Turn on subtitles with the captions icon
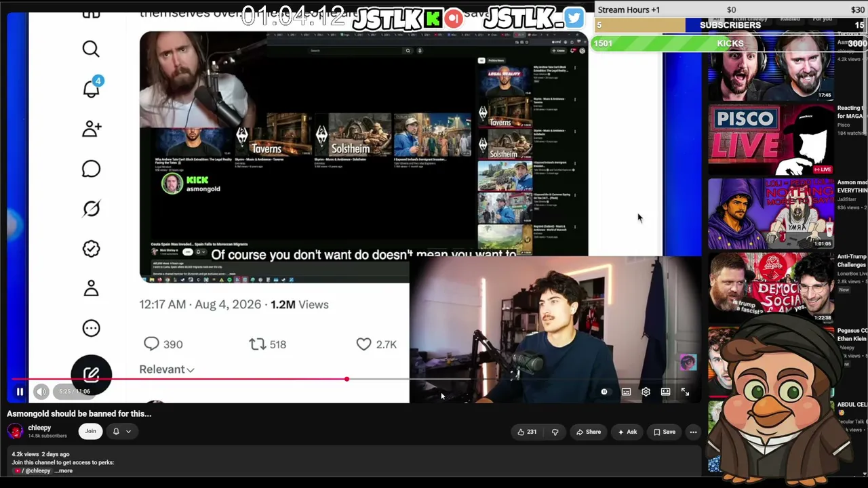Screen dimensions: 868x488 [626, 392]
